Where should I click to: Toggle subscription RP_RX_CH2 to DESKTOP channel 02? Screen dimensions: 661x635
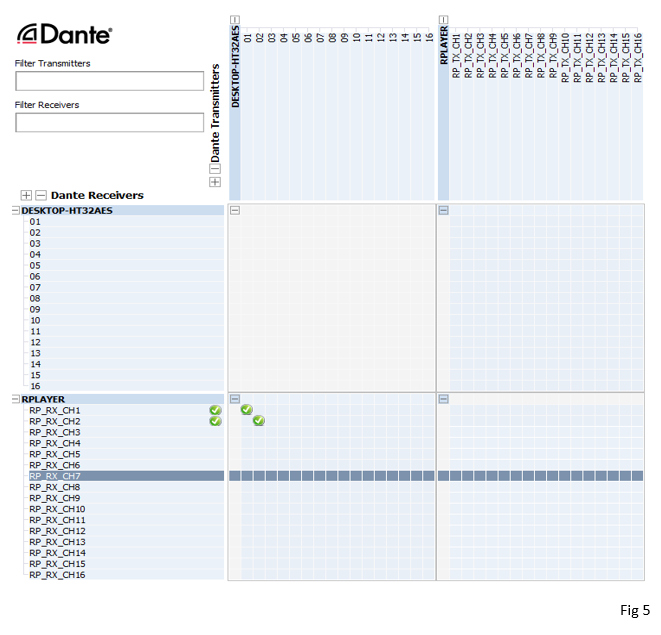tap(259, 421)
